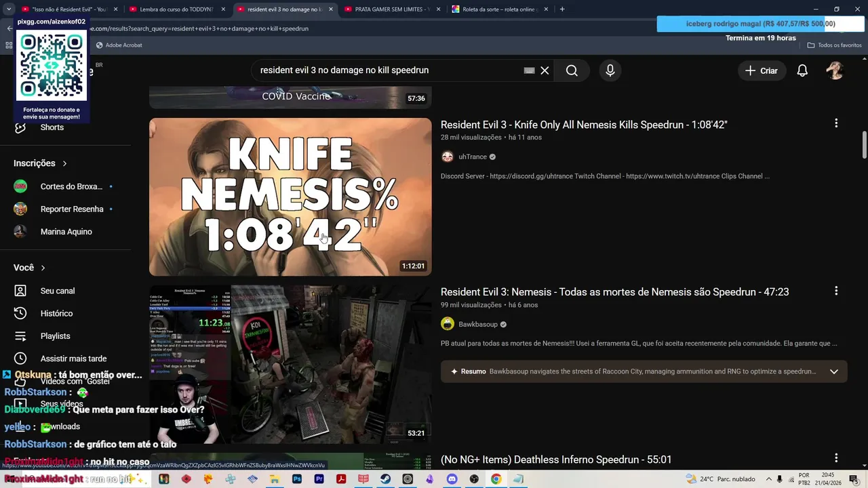
Task: Click the browser apps grid icon
Action: pos(9,45)
